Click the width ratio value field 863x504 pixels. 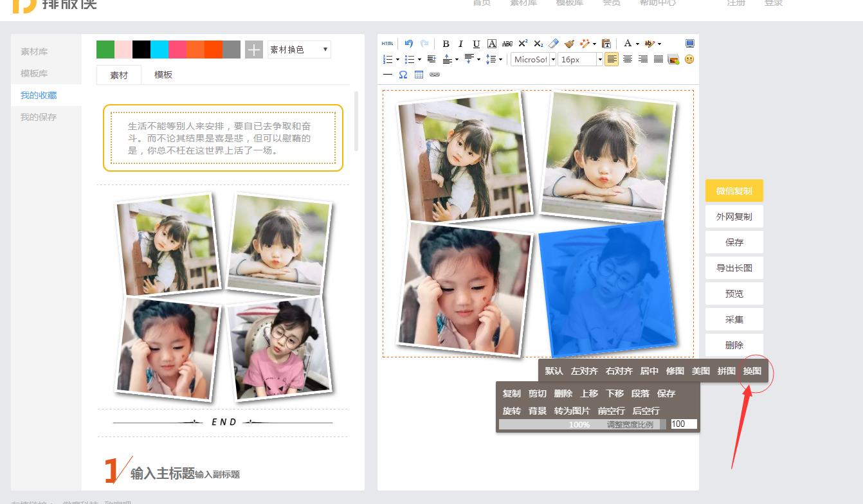pos(684,424)
